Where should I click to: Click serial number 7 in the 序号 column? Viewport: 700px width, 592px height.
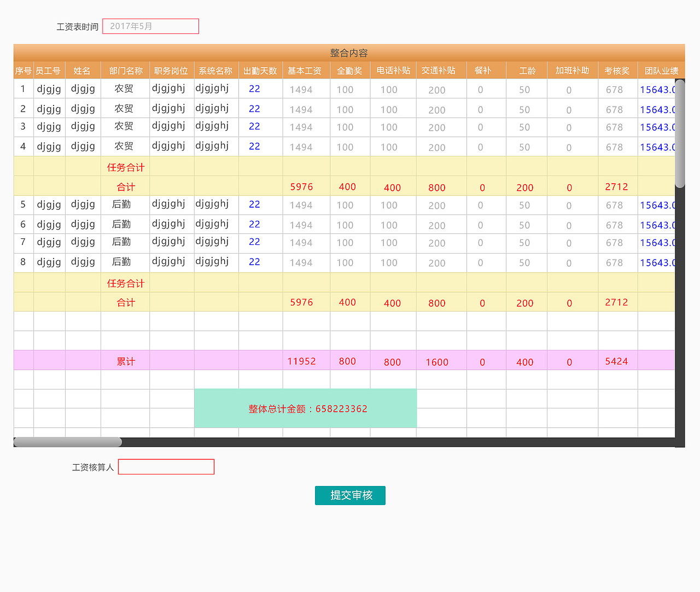click(23, 242)
